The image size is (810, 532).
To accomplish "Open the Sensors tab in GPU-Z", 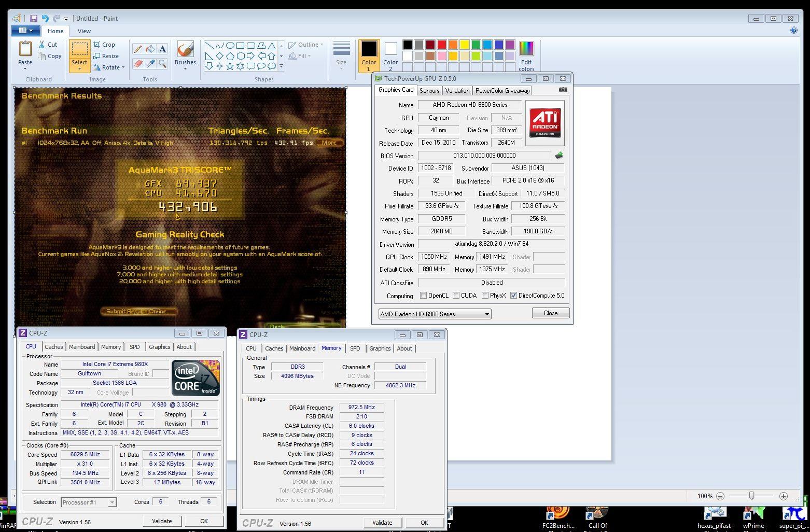I will click(429, 90).
